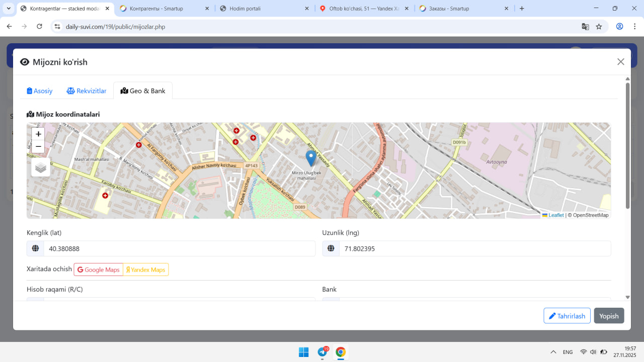The height and width of the screenshot is (362, 644).
Task: Click the blue location marker on map
Action: click(311, 158)
